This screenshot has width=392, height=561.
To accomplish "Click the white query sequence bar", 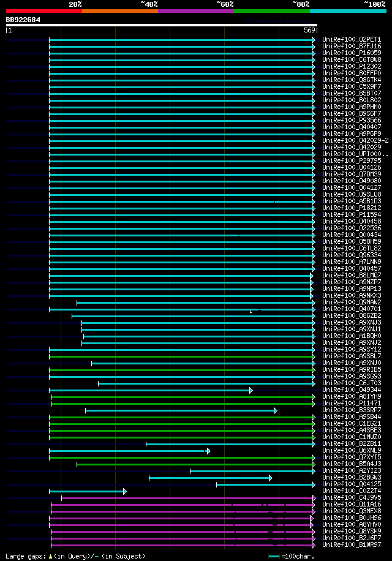I will click(x=162, y=25).
